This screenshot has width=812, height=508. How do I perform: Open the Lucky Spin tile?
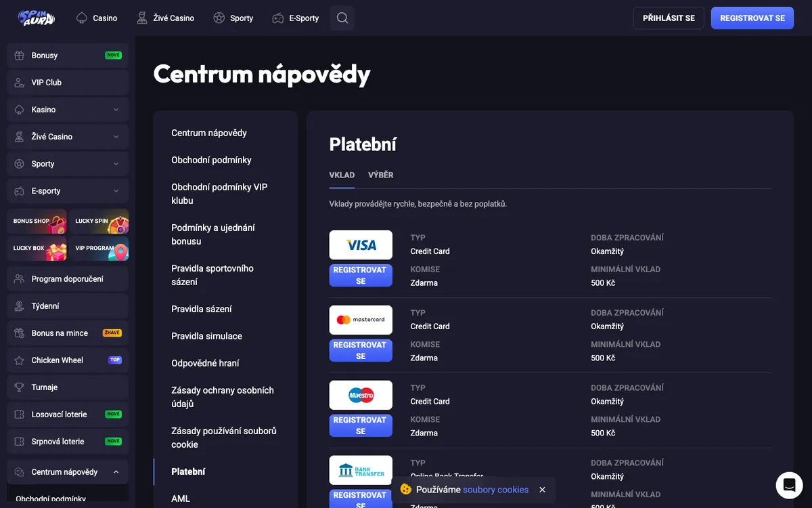click(99, 221)
